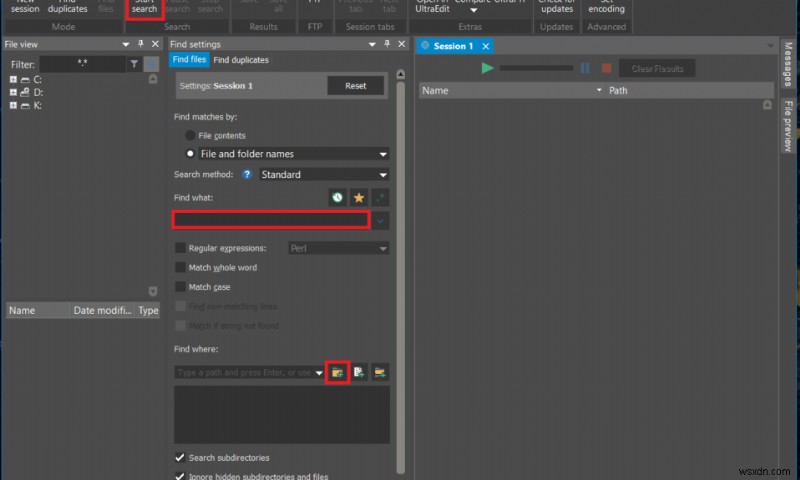The image size is (800, 480).
Task: Open the Find settings panel options arrow
Action: 372,44
